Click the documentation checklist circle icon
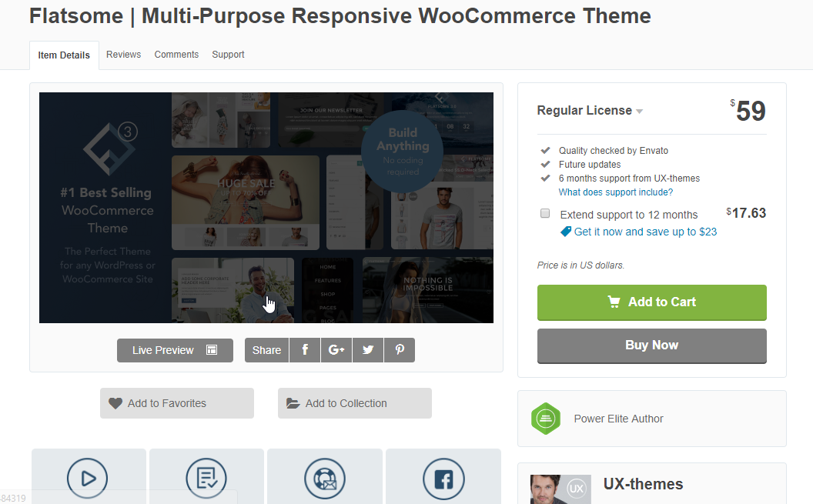Viewport: 813px width, 504px height. coord(206,479)
